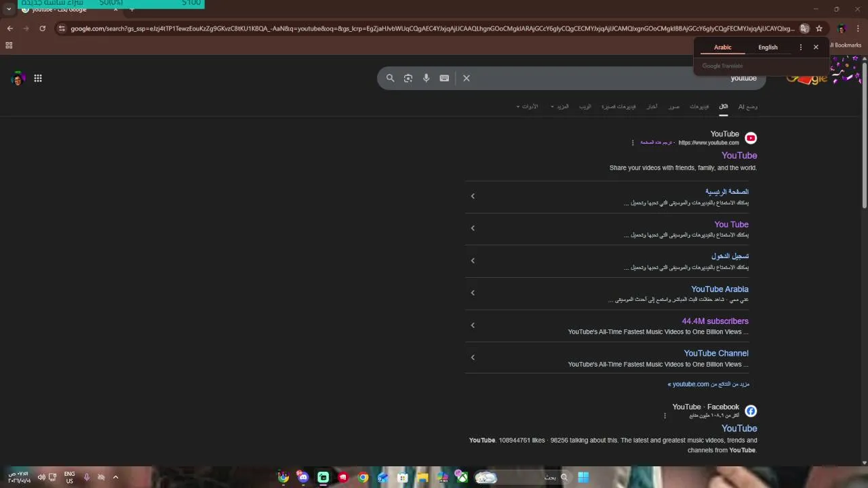The height and width of the screenshot is (488, 868).
Task: Click the Google Translate icon in address bar
Action: pos(804,28)
